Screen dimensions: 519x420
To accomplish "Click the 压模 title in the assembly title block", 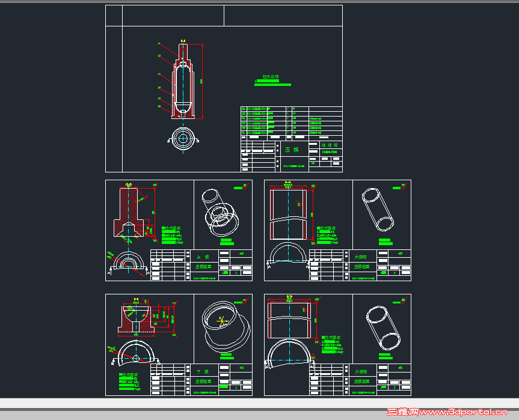I will [292, 150].
